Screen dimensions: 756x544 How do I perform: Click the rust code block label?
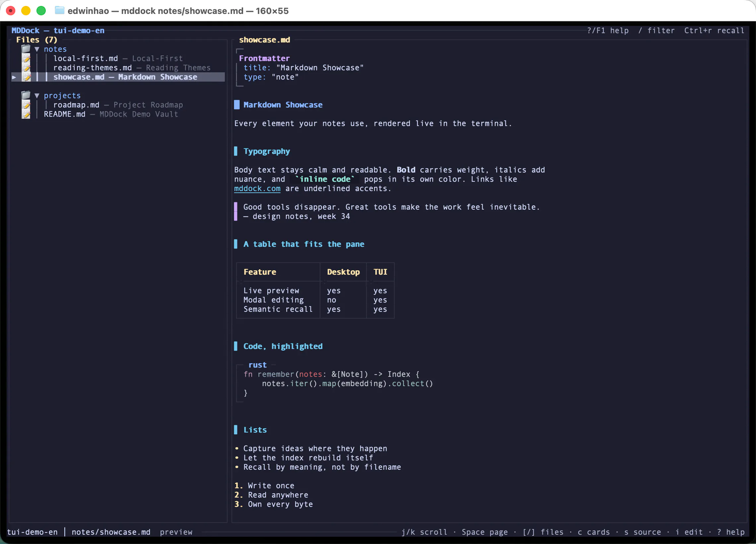point(257,365)
